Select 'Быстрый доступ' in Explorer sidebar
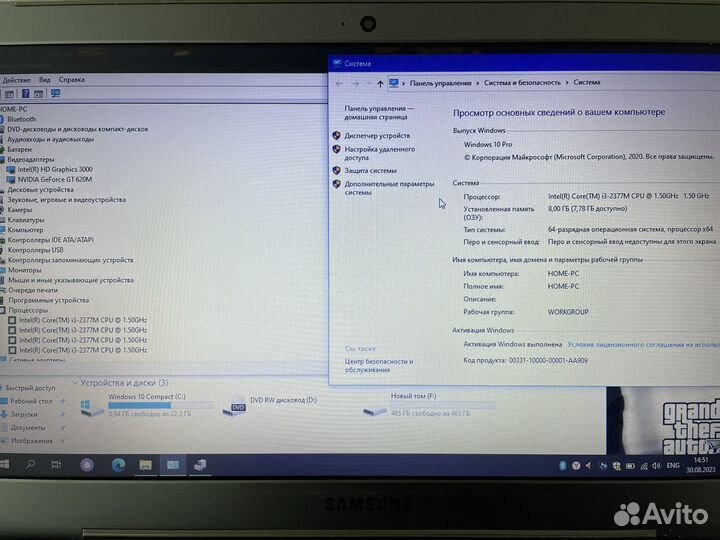This screenshot has height=540, width=720. 30,388
